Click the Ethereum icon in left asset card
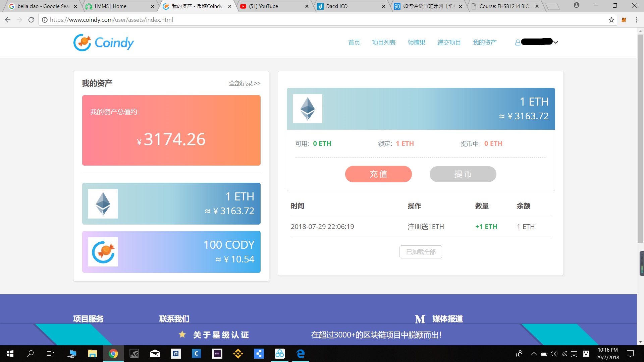 pyautogui.click(x=103, y=204)
